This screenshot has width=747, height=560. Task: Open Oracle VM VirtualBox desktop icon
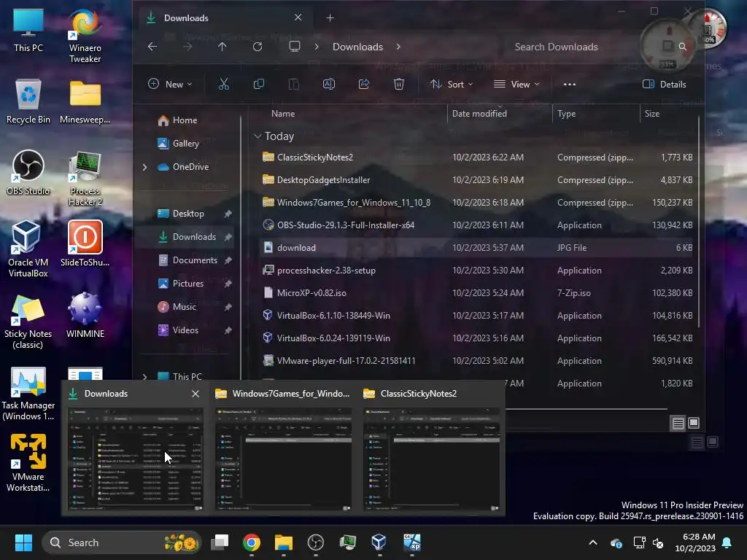click(28, 249)
